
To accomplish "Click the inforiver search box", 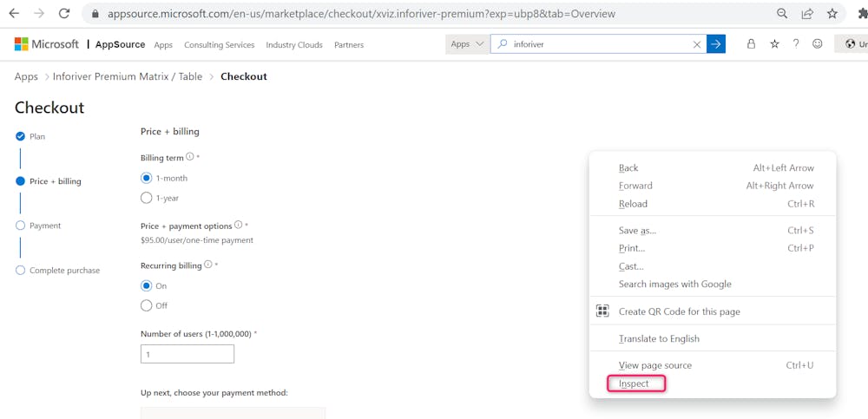I will pos(598,44).
